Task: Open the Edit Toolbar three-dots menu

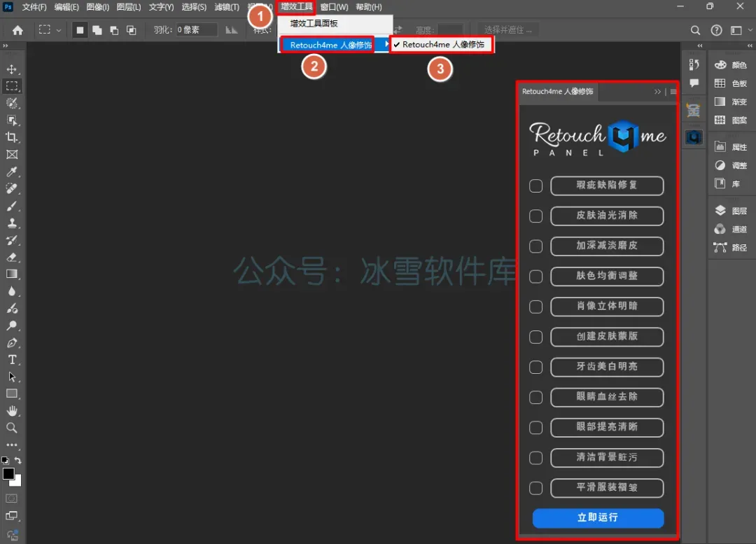Action: coord(12,445)
